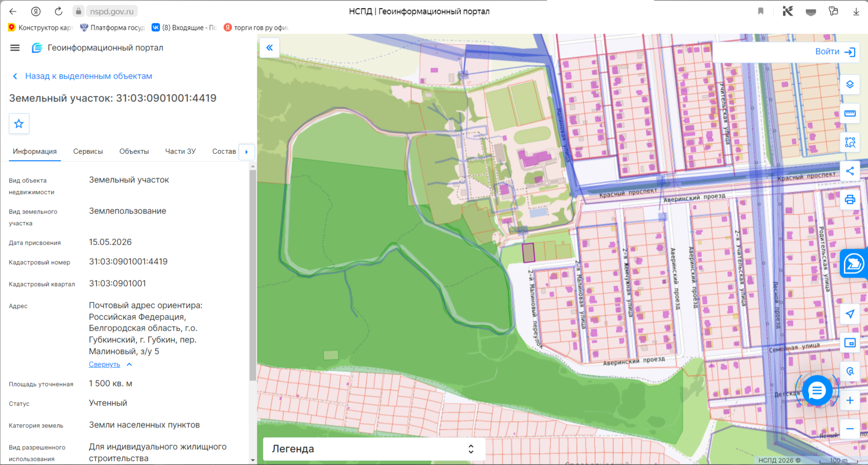The height and width of the screenshot is (465, 868).
Task: Print the map via printer icon
Action: 850,200
